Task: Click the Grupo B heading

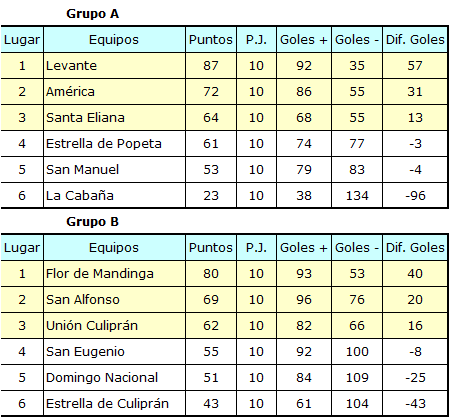Action: [x=92, y=222]
